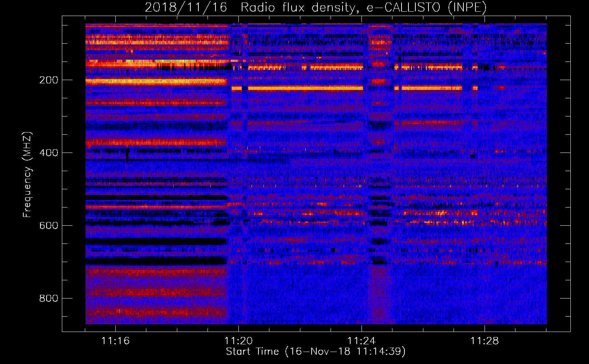Select the 'Frequency (MHZ)' y-axis label
Viewport: 589px width, 364px height.
pyautogui.click(x=27, y=175)
